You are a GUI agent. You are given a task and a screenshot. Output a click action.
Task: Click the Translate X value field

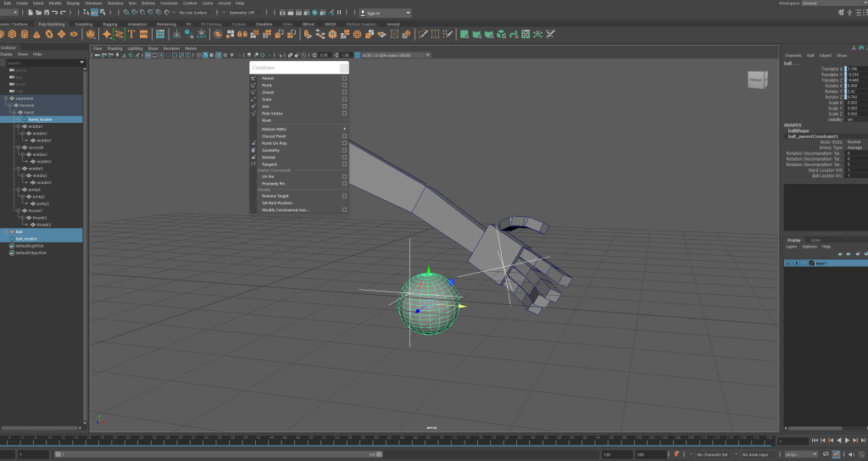tap(857, 69)
